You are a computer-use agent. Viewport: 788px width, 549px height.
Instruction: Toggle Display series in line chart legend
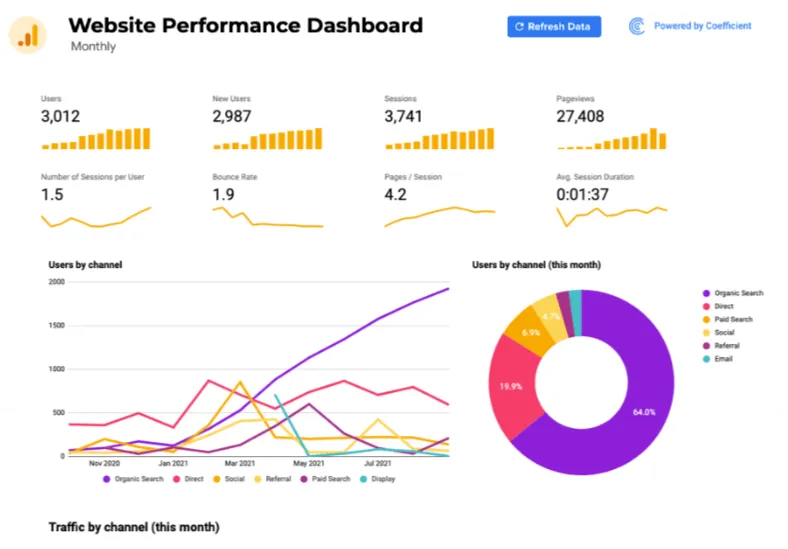(377, 479)
